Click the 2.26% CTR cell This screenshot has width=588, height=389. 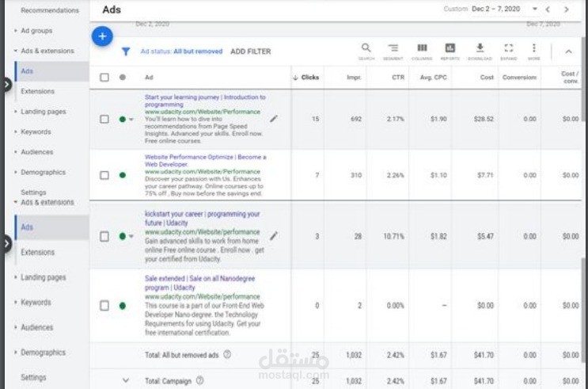pos(395,175)
